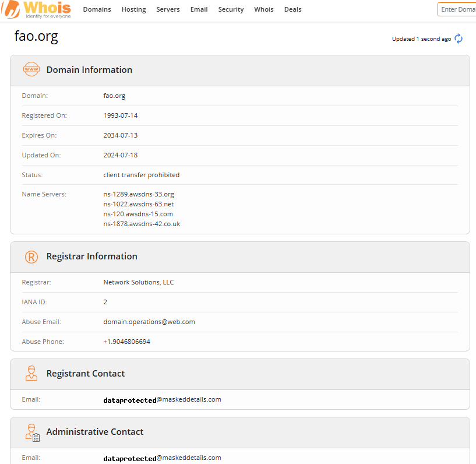Click the Abuse Phone label
476x464 pixels.
[x=43, y=342]
